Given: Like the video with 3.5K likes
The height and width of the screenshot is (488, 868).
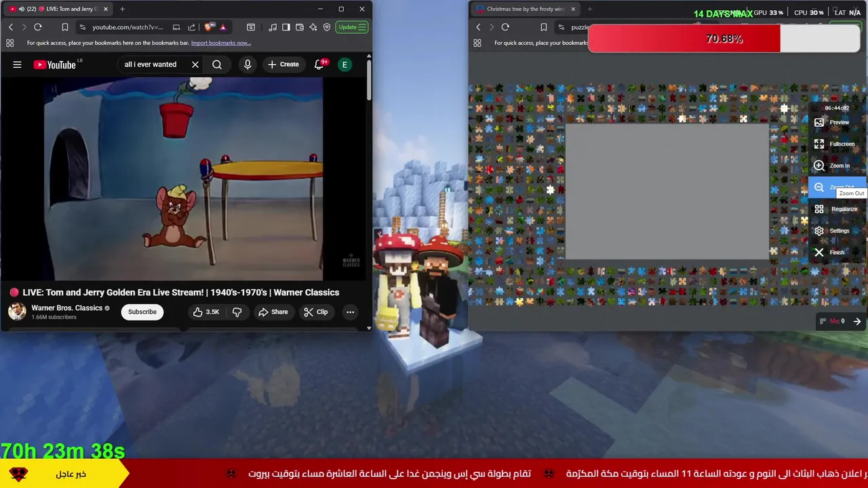Looking at the screenshot, I should [x=206, y=312].
